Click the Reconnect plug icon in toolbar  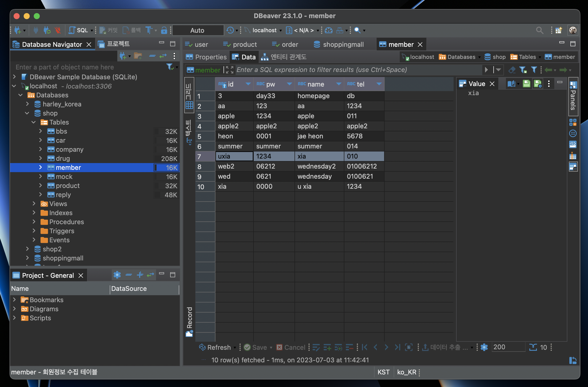pyautogui.click(x=47, y=30)
